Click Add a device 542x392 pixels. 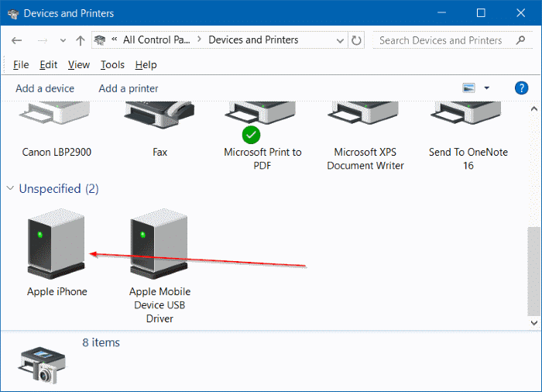coord(45,88)
